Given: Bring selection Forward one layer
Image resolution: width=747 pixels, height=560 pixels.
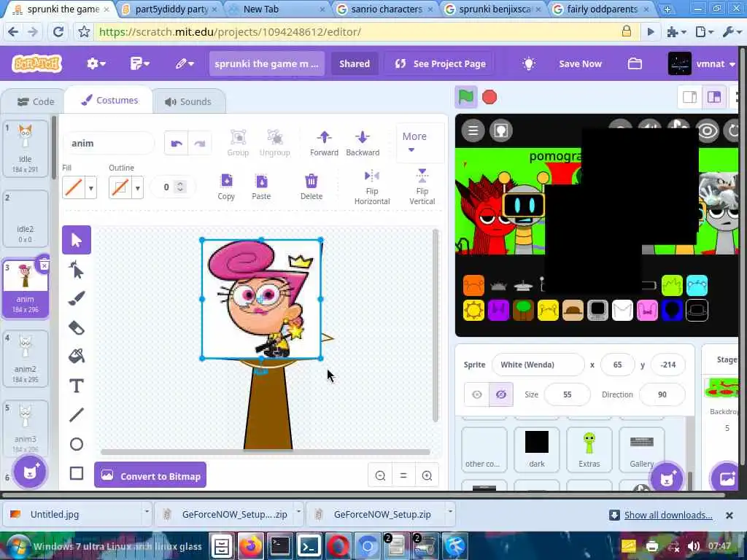Looking at the screenshot, I should click(324, 143).
